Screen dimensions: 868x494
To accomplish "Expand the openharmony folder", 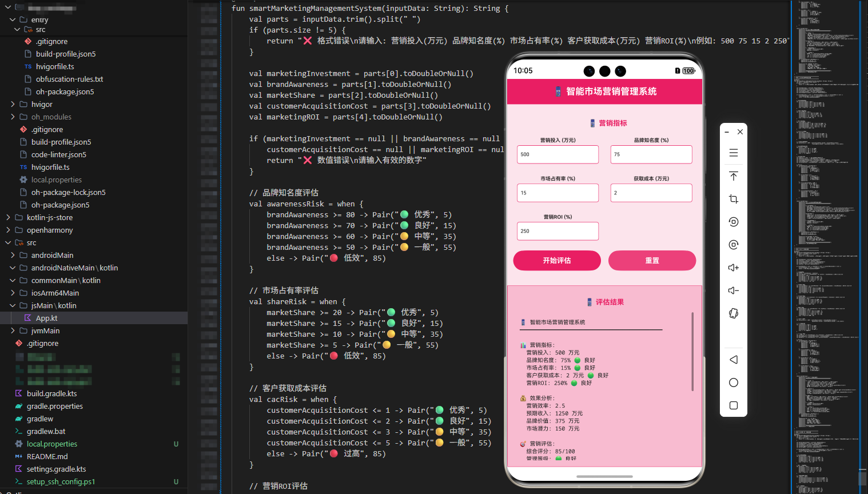I will 8,230.
